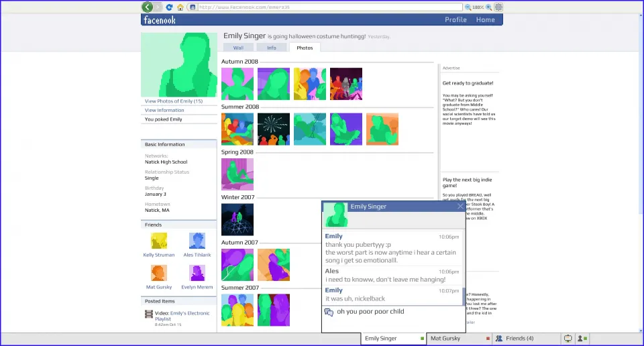Click Ales Tihlarik's friend avatar
Screen dimensions: 644x346
pyautogui.click(x=197, y=241)
